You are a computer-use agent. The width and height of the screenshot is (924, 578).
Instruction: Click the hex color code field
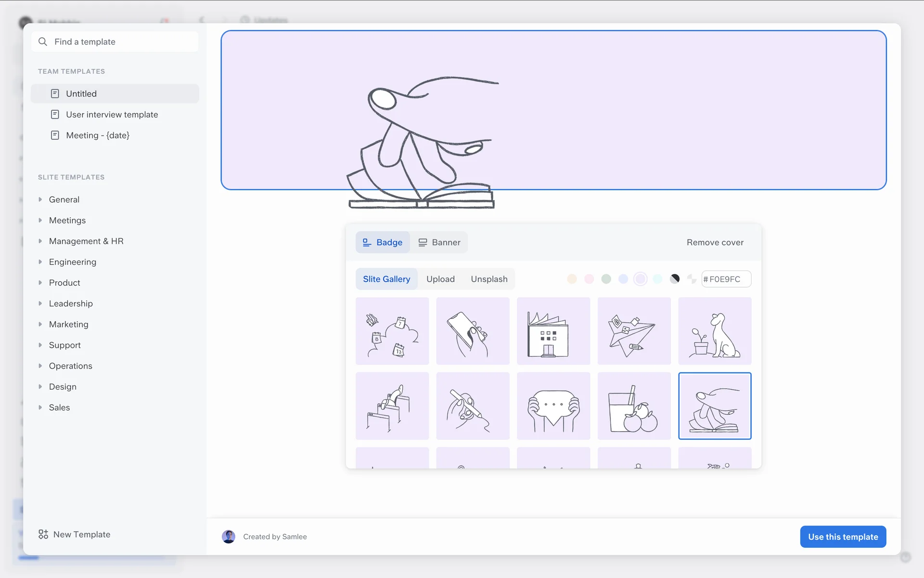pos(728,279)
